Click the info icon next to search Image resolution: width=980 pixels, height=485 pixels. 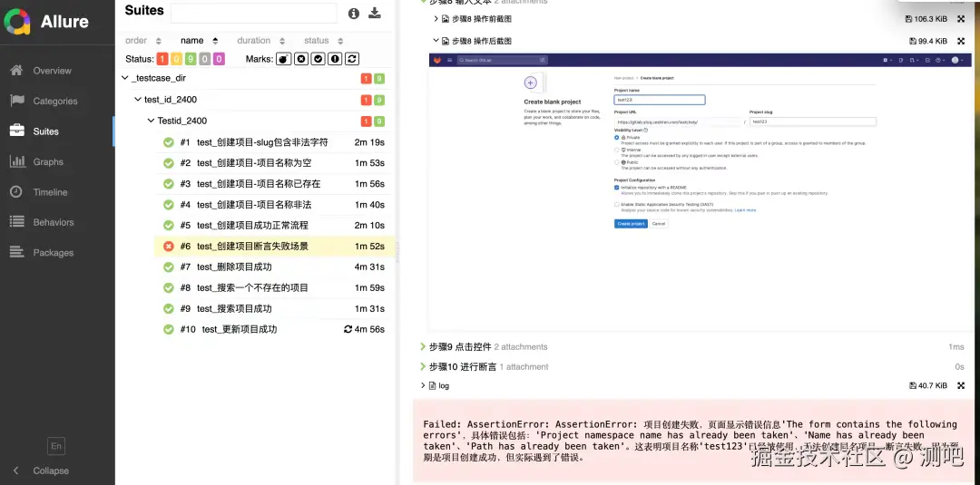pyautogui.click(x=354, y=13)
